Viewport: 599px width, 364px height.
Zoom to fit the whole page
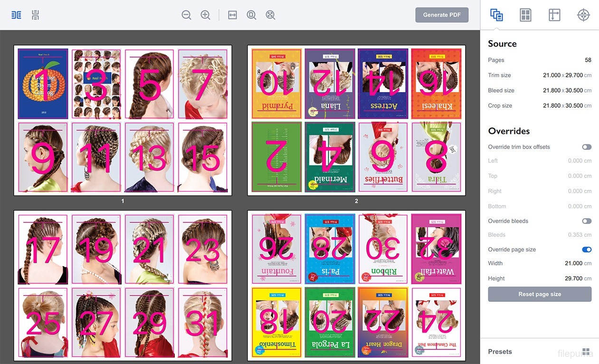click(x=251, y=15)
